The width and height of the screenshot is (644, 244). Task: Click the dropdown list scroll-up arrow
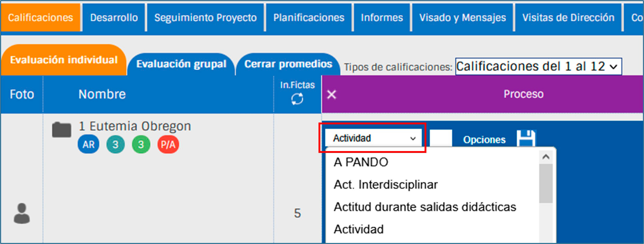pyautogui.click(x=546, y=157)
